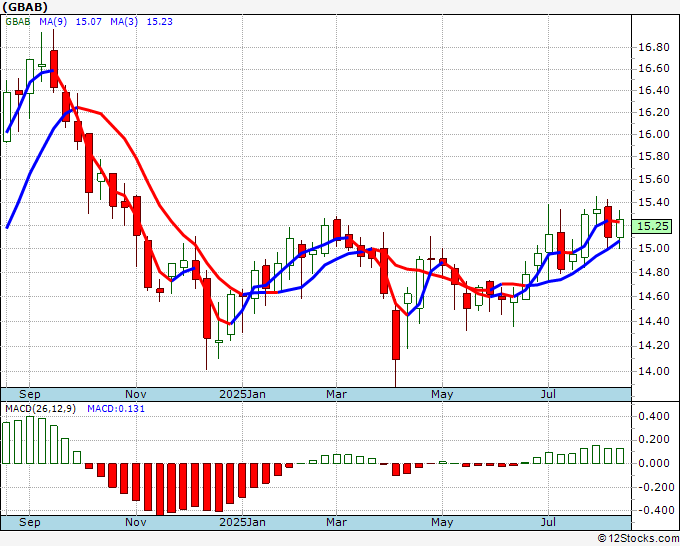Click Jul on the MACD time axis
The width and height of the screenshot is (680, 546).
[549, 522]
